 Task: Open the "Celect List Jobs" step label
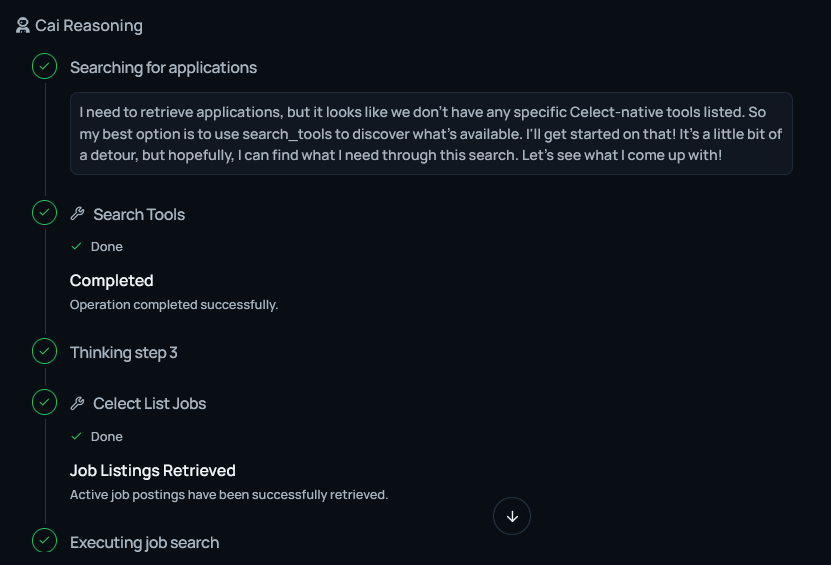point(150,404)
